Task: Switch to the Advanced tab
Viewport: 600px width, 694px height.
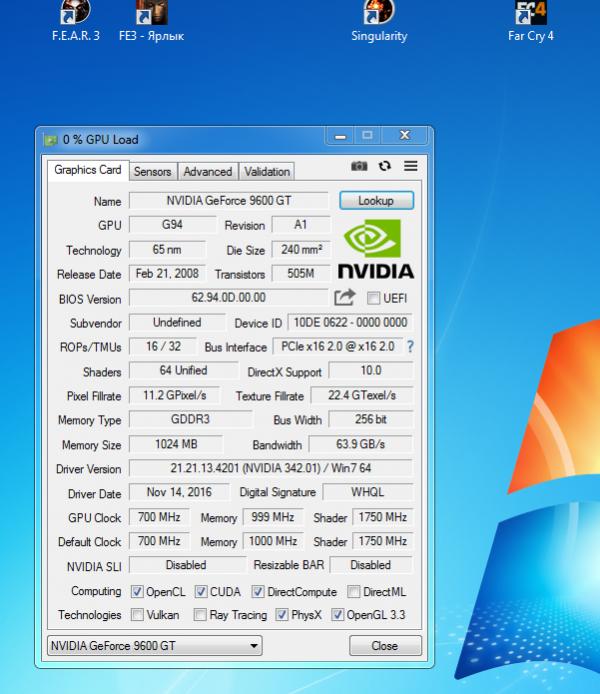Action: tap(208, 172)
